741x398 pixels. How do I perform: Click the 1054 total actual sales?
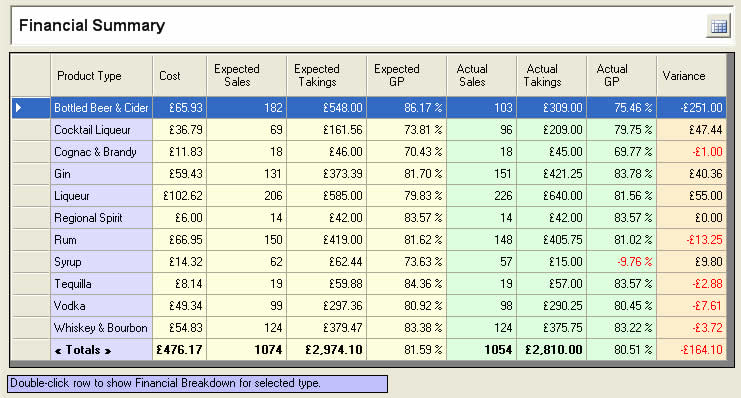pos(482,350)
